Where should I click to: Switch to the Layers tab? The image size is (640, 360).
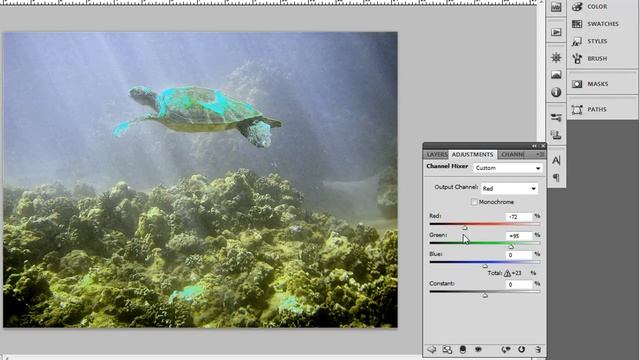coord(437,155)
